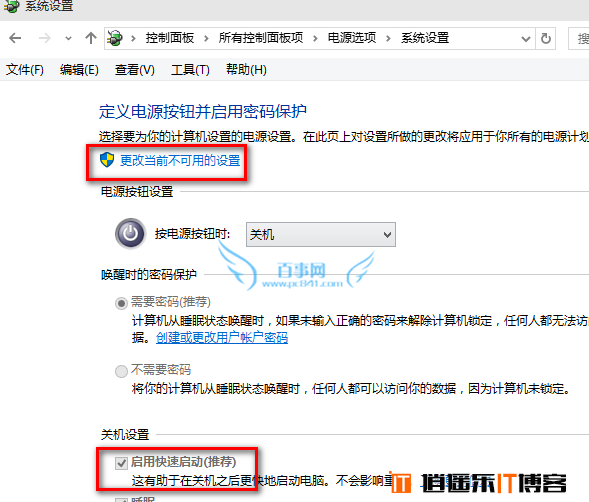Click 更改当前不可用的设置 link
The height and width of the screenshot is (502, 589).
(x=180, y=161)
